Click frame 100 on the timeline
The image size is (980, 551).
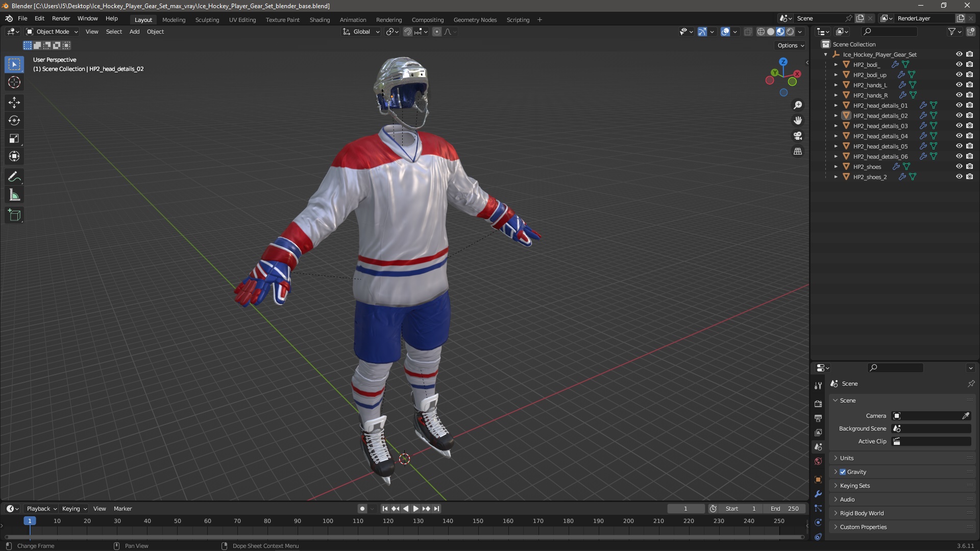coord(328,521)
